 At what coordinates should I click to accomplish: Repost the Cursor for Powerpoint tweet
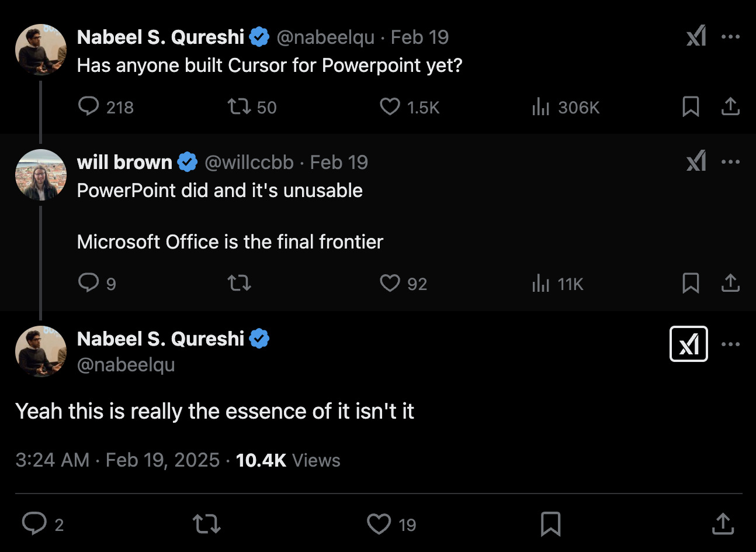[x=239, y=106]
